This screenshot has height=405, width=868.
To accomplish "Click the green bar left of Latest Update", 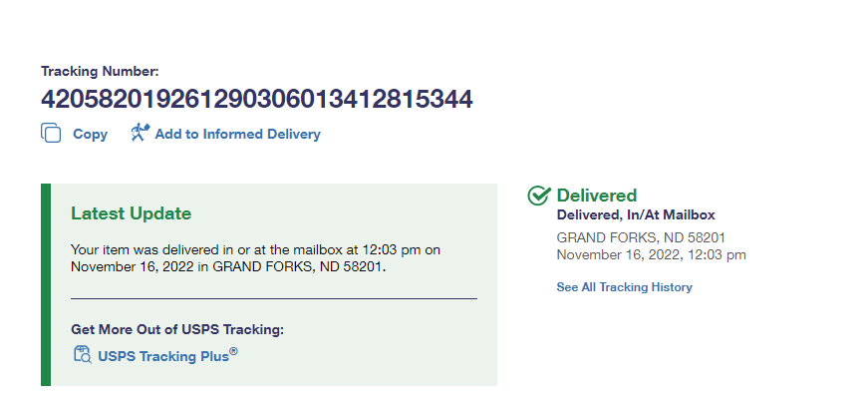I will pos(46,284).
